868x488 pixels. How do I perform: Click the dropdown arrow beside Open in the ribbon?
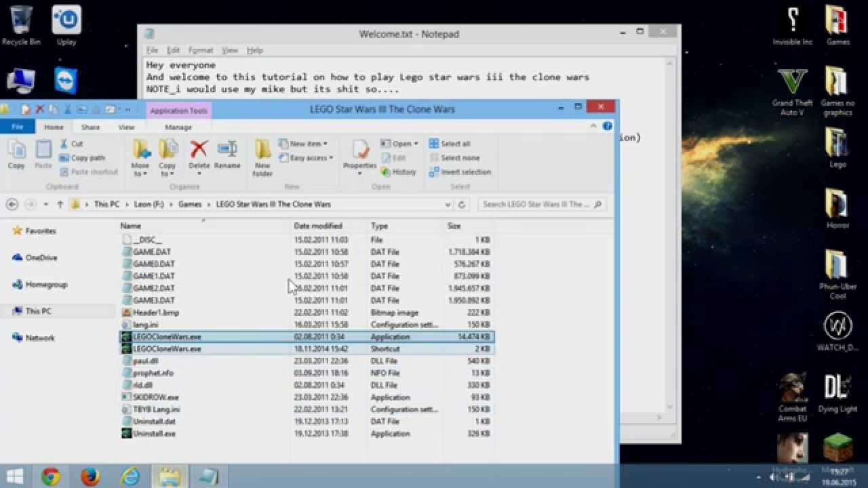416,144
